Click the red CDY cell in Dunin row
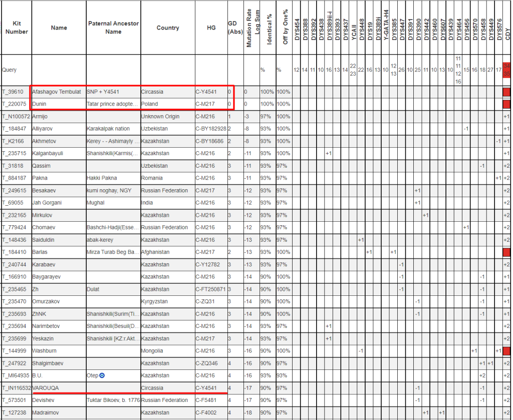This screenshot has width=513, height=420. [x=506, y=104]
